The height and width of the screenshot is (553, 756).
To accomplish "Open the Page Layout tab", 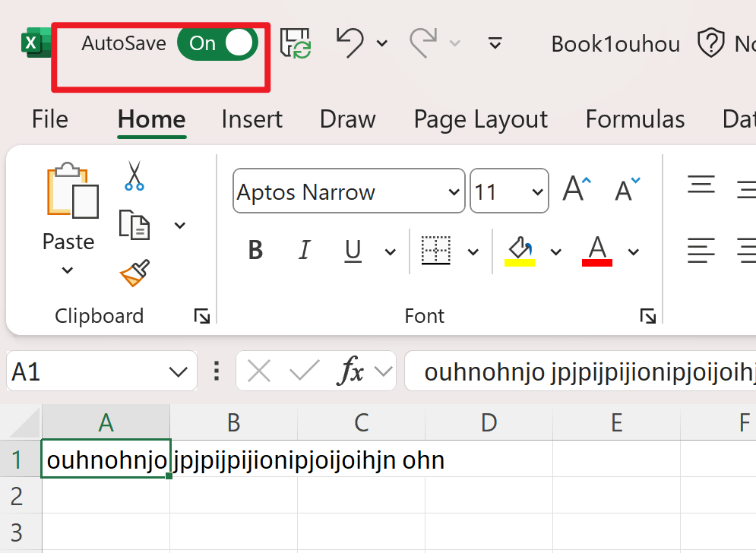I will [x=481, y=119].
